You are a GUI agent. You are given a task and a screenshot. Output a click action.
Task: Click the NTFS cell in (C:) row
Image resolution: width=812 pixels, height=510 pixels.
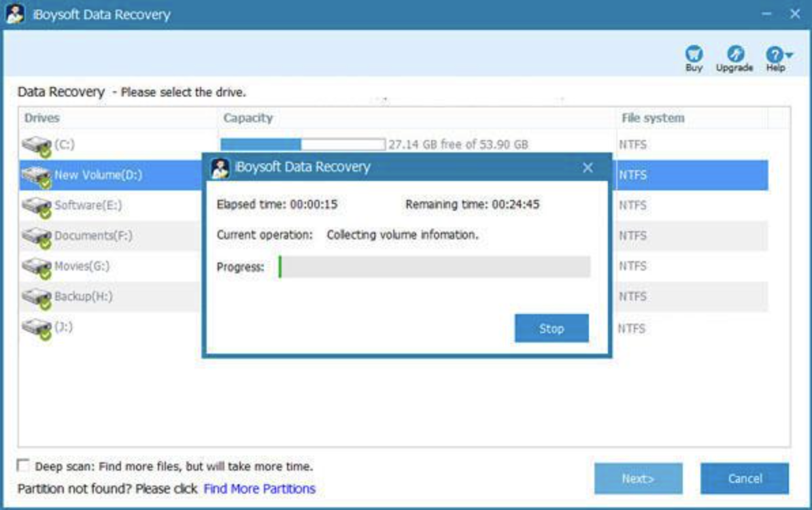[633, 144]
